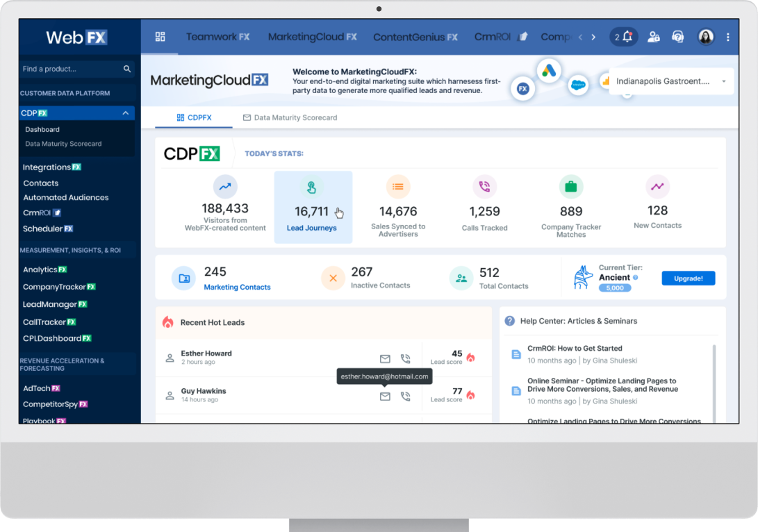758x532 pixels.
Task: Open CompanyTrackerFX in sidebar
Action: pyautogui.click(x=59, y=287)
